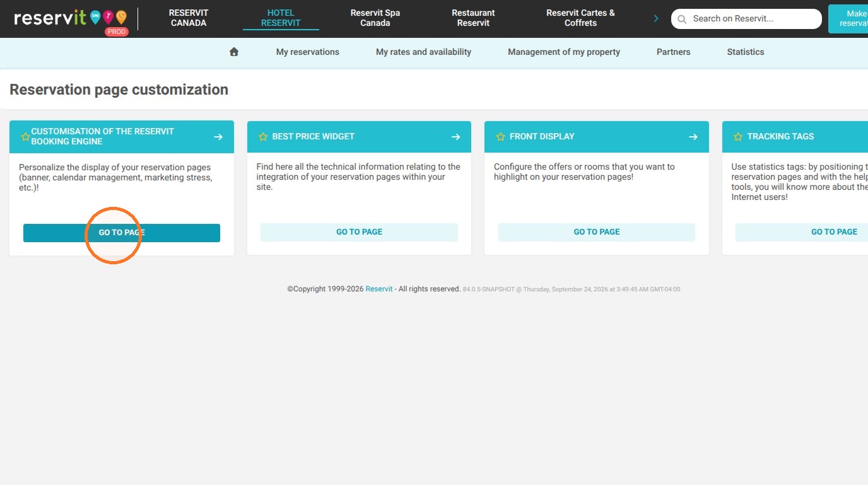Go to page for booking engine customisation

point(122,233)
